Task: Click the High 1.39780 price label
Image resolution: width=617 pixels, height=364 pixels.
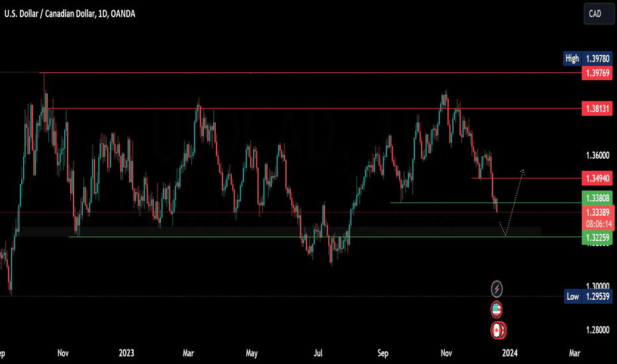Action: [x=587, y=59]
